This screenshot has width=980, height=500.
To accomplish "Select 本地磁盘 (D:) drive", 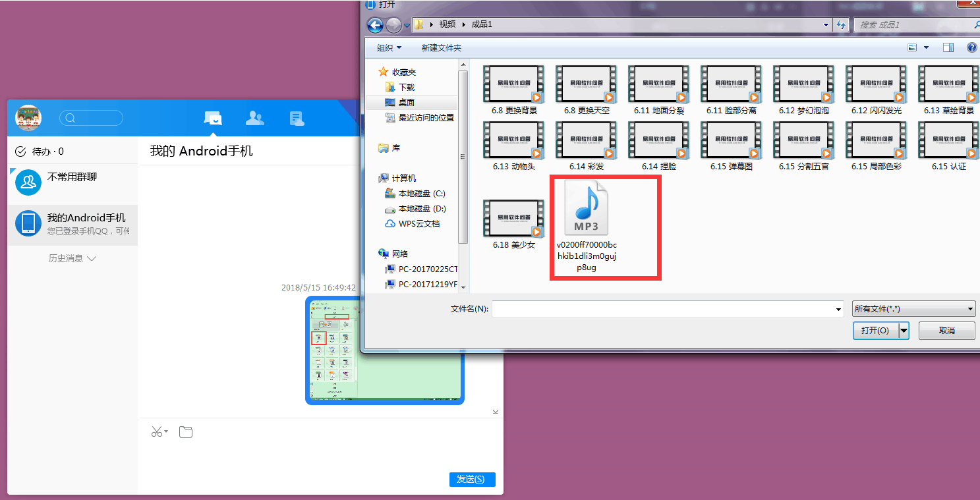I will (415, 208).
